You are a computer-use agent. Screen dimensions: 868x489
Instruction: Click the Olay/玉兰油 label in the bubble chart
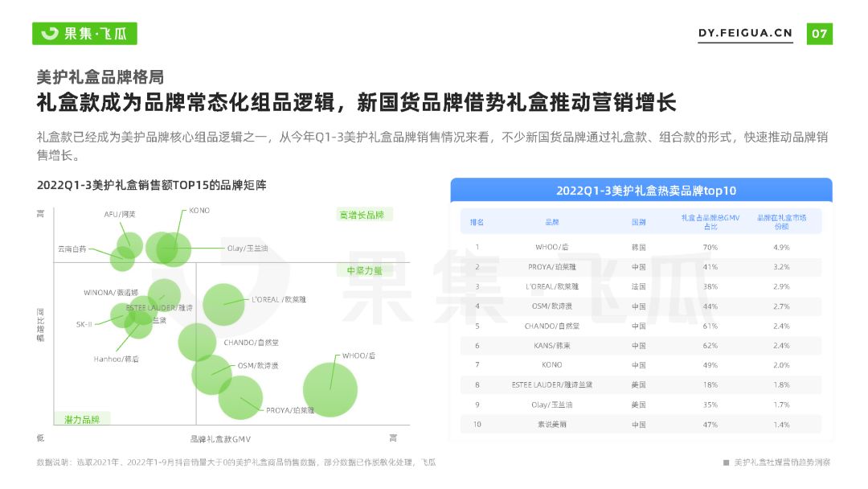pos(248,248)
